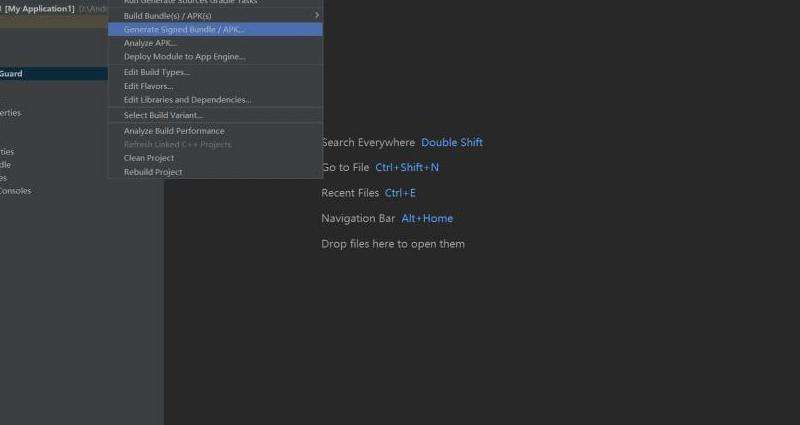Choose Edit Libraries and Dependencies...
This screenshot has width=800, height=425.
pos(215,100)
